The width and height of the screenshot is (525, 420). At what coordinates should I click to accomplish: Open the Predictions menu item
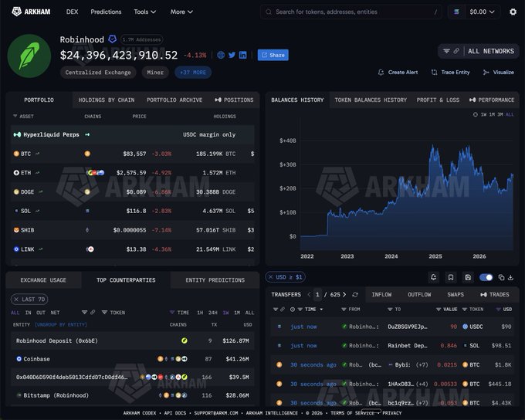[106, 12]
